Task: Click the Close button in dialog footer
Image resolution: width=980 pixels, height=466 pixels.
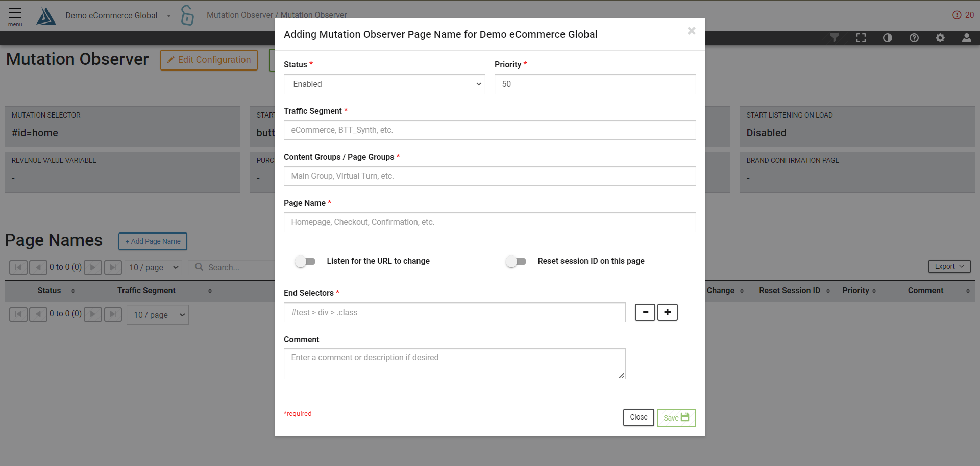Action: (x=638, y=417)
